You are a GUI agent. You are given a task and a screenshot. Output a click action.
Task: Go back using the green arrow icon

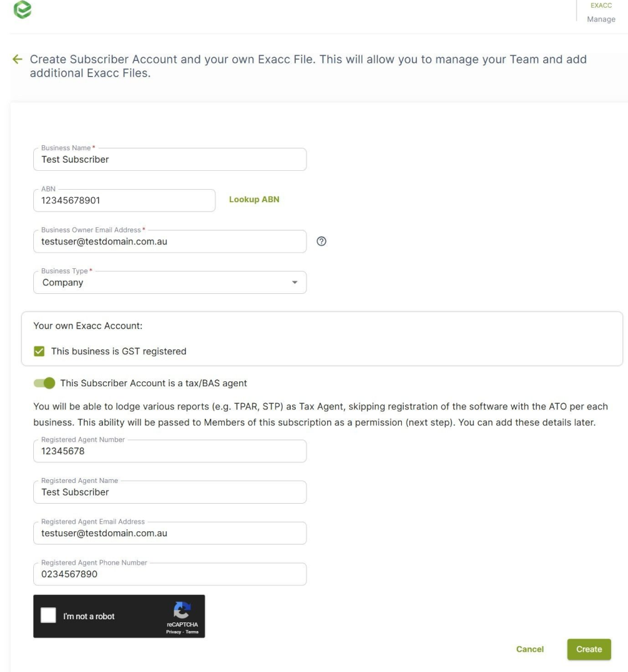click(18, 59)
